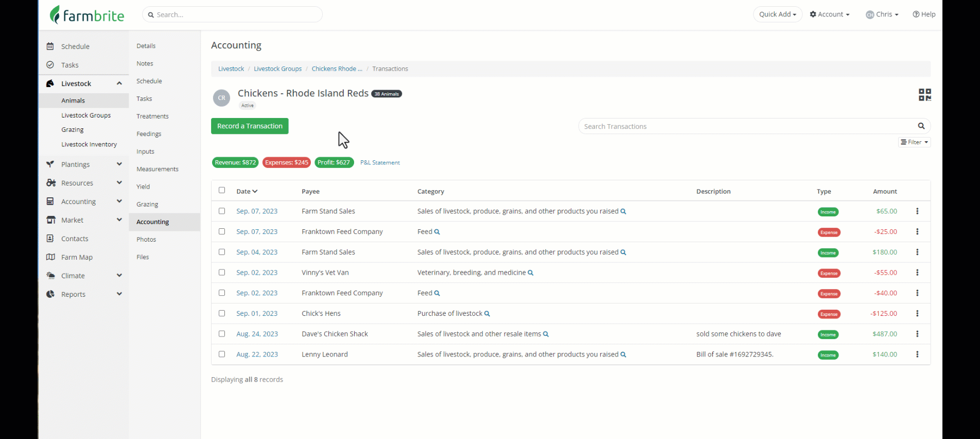
Task: Click magnifier beside Feed on Sep. 07 row
Action: [x=437, y=232]
